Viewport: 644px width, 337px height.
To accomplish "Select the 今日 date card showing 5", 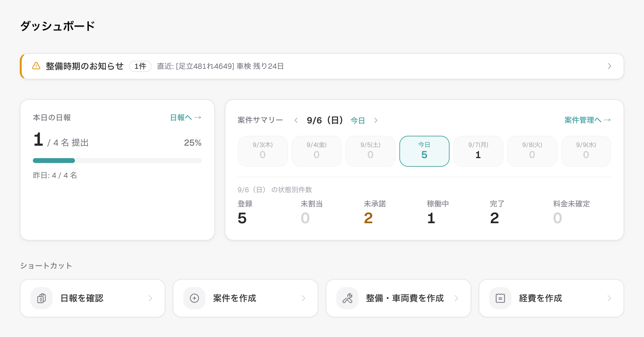I will (x=424, y=151).
